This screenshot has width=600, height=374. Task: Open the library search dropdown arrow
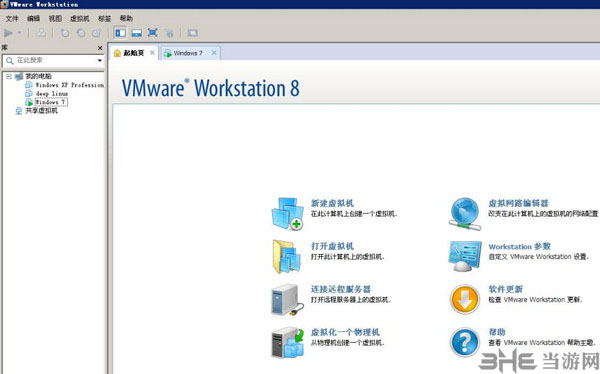pyautogui.click(x=99, y=60)
